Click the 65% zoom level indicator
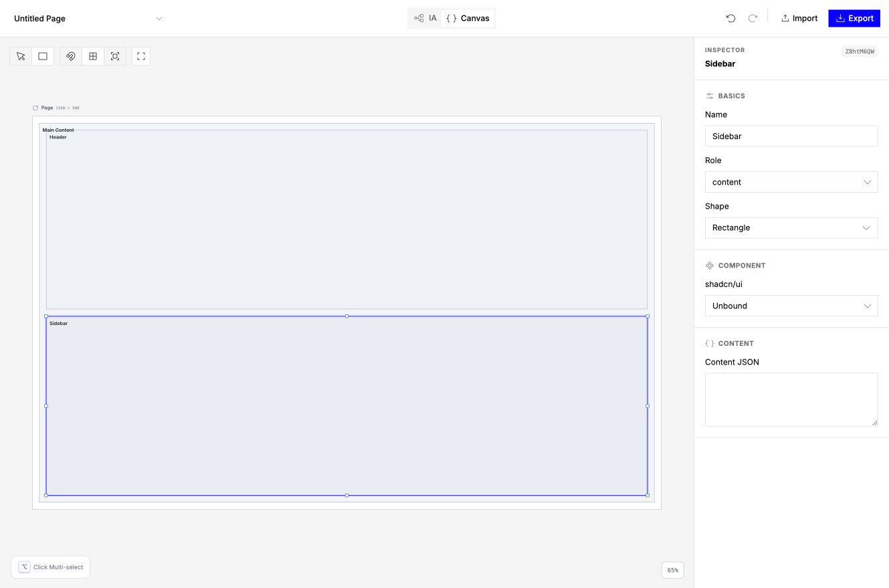Image resolution: width=889 pixels, height=588 pixels. [673, 571]
